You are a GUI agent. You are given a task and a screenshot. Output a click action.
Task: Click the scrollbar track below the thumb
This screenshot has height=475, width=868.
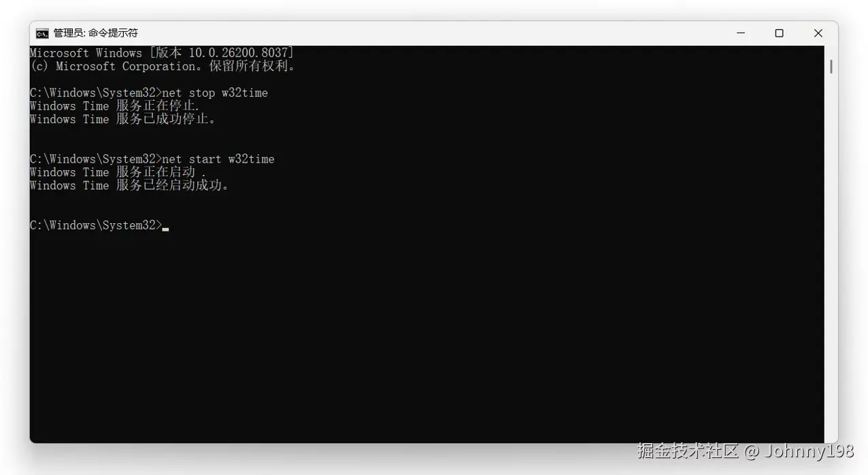pyautogui.click(x=831, y=259)
